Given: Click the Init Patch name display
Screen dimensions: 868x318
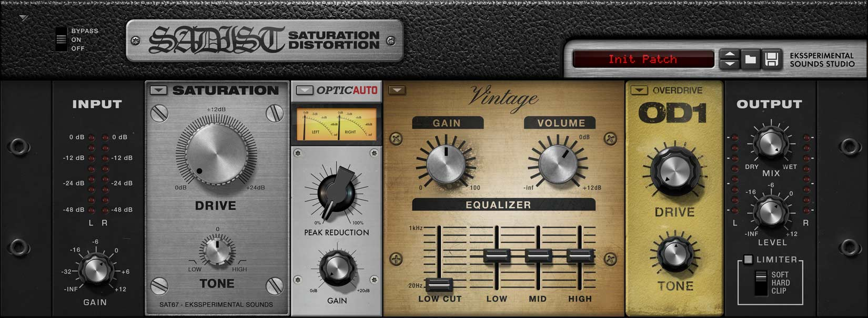Looking at the screenshot, I should [x=642, y=59].
